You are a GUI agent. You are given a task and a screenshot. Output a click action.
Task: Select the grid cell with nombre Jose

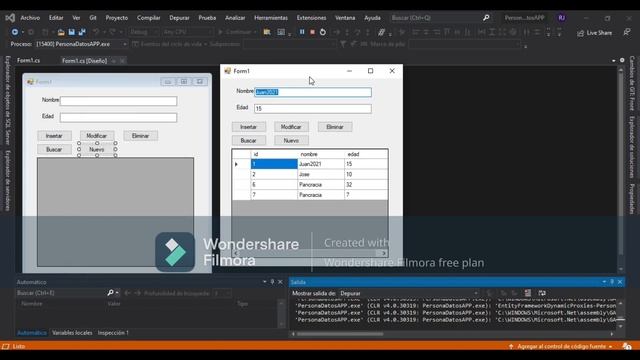click(321, 174)
